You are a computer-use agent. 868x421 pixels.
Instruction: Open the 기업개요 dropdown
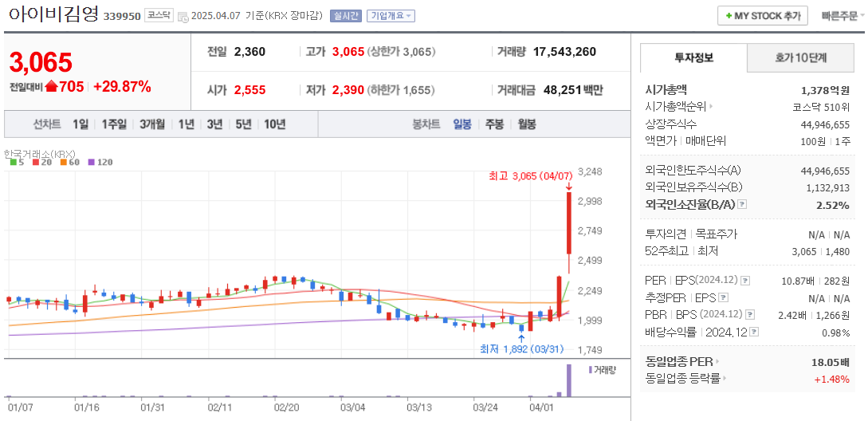[x=391, y=16]
